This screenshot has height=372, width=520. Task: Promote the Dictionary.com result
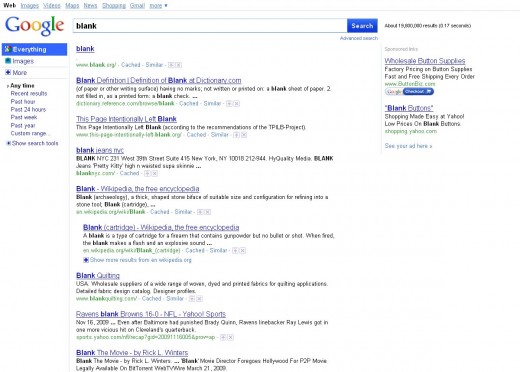click(229, 104)
